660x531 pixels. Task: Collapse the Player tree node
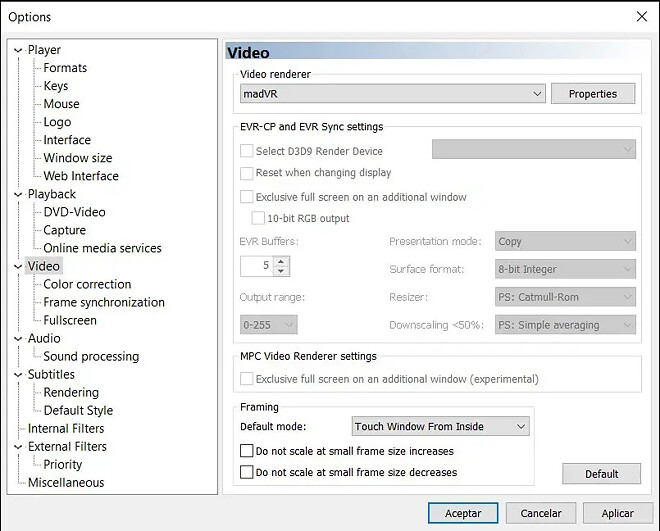pos(18,50)
